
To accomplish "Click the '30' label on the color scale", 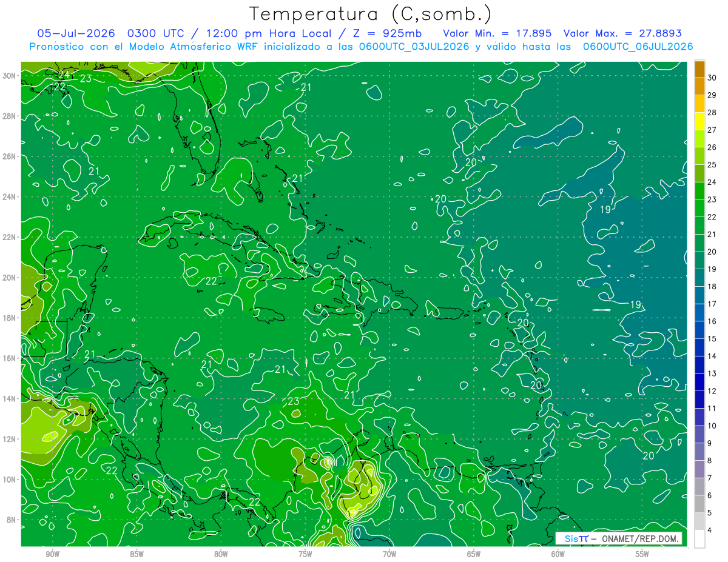I will click(712, 78).
